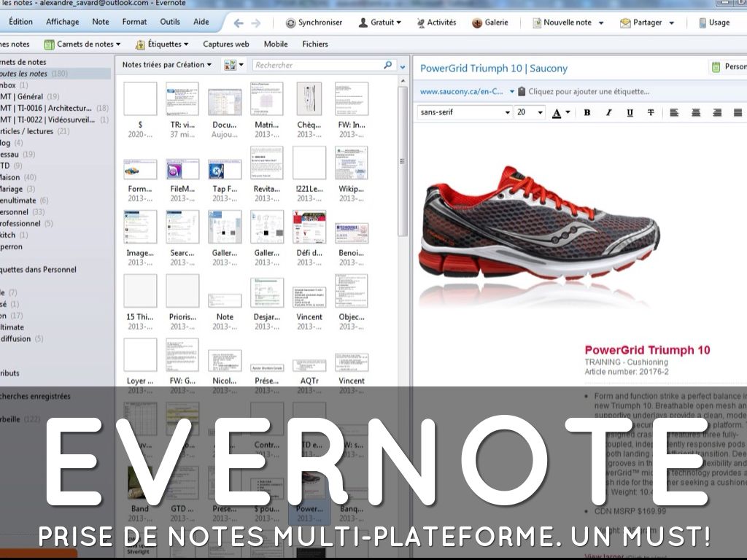
Task: Open the Galerie view
Action: 489,23
